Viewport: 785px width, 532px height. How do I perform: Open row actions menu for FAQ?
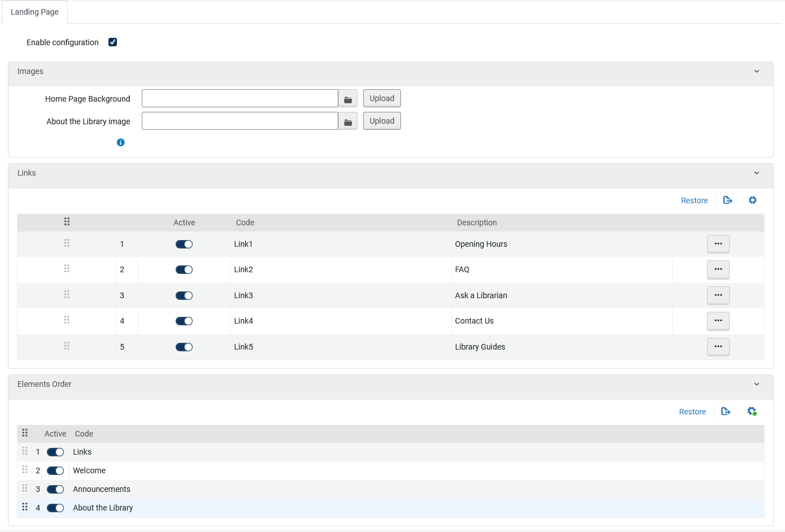tap(718, 269)
